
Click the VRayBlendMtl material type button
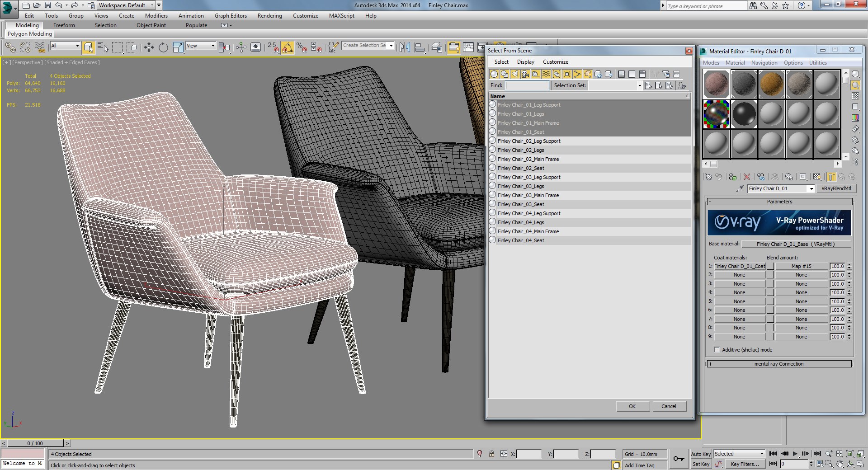[836, 188]
